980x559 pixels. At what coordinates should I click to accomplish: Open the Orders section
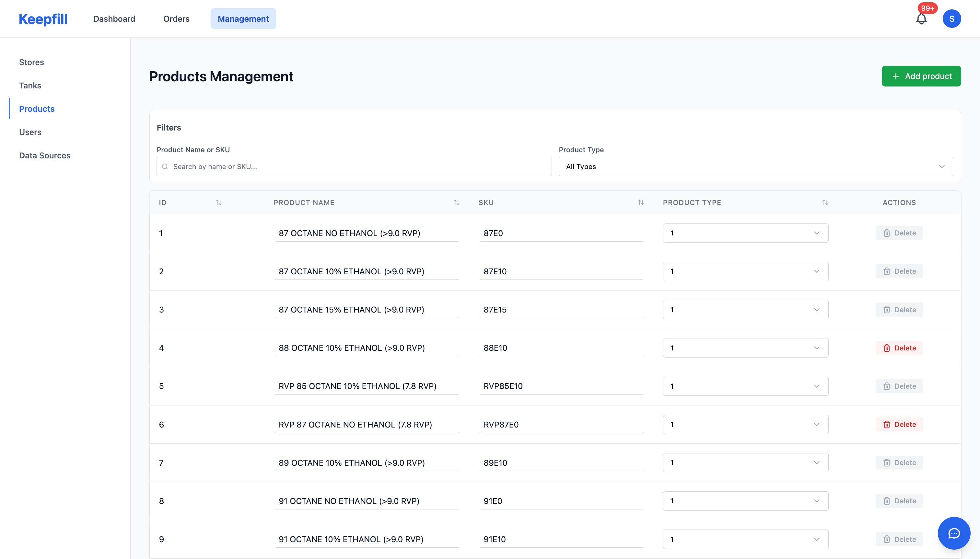pos(176,18)
